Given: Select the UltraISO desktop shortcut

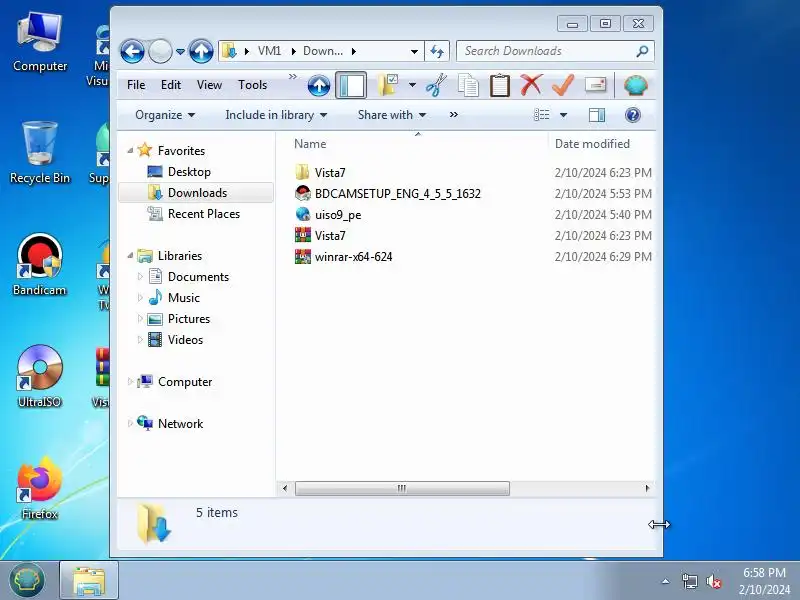Looking at the screenshot, I should point(40,377).
